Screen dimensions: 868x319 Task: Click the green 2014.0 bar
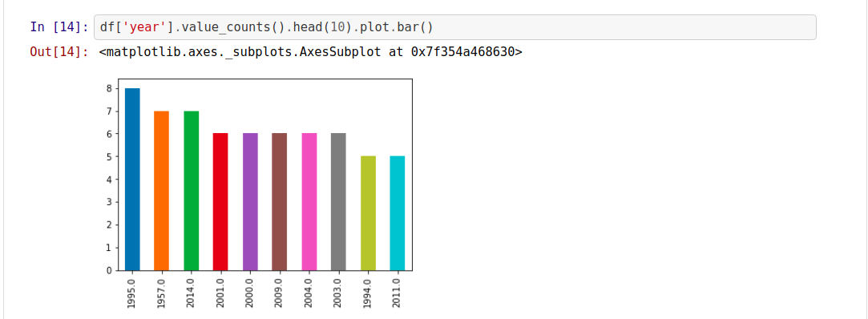coord(191,191)
